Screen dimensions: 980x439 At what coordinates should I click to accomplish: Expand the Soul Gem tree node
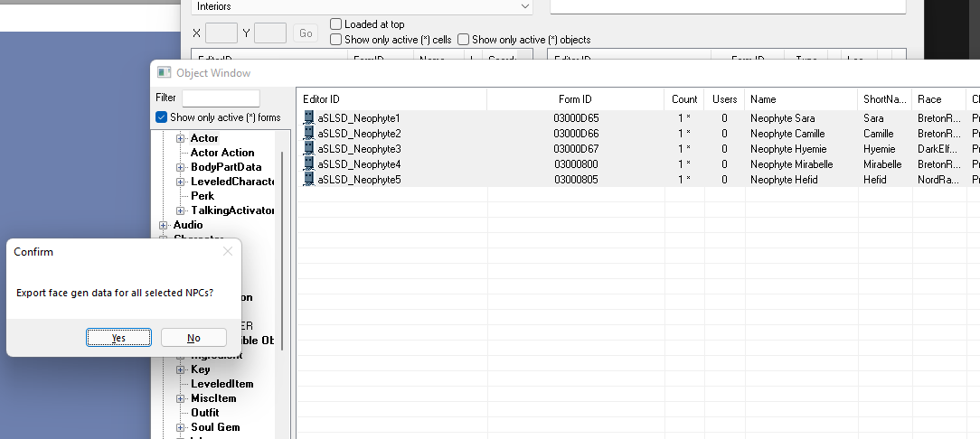tap(180, 428)
